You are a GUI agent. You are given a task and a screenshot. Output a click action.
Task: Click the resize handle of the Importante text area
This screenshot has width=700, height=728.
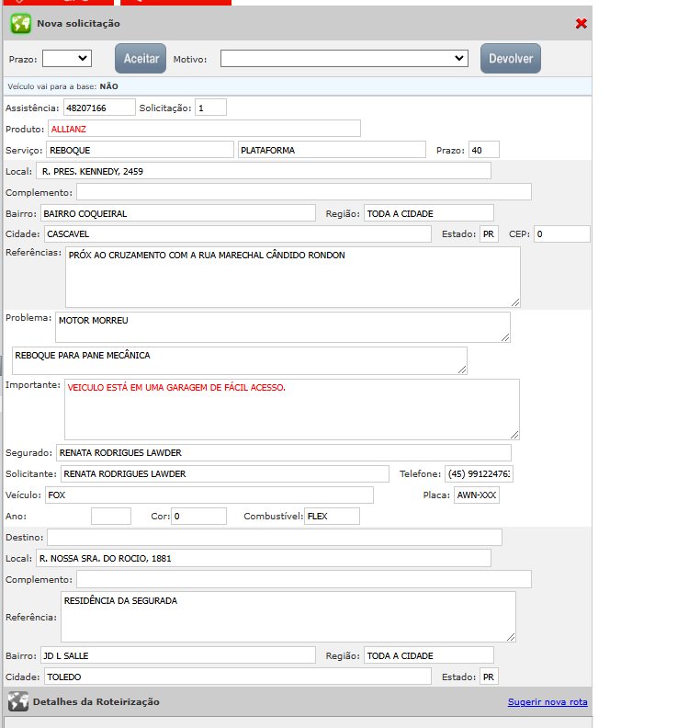tap(514, 435)
